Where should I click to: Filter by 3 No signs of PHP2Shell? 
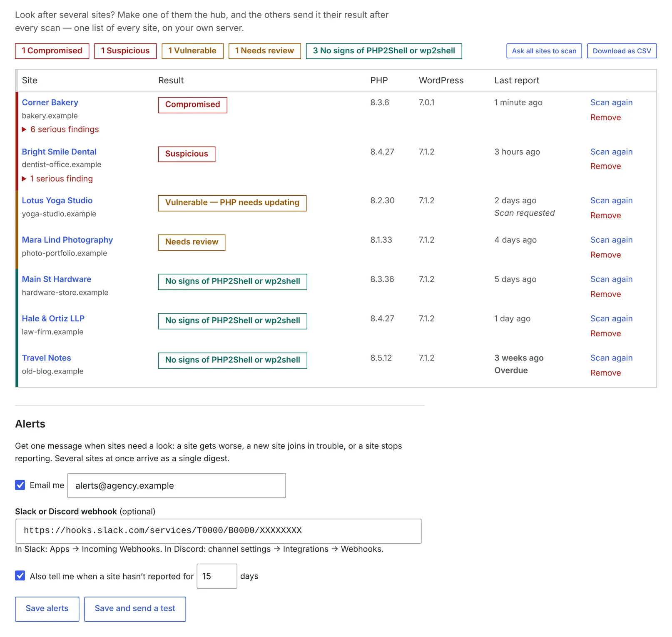[x=384, y=51]
